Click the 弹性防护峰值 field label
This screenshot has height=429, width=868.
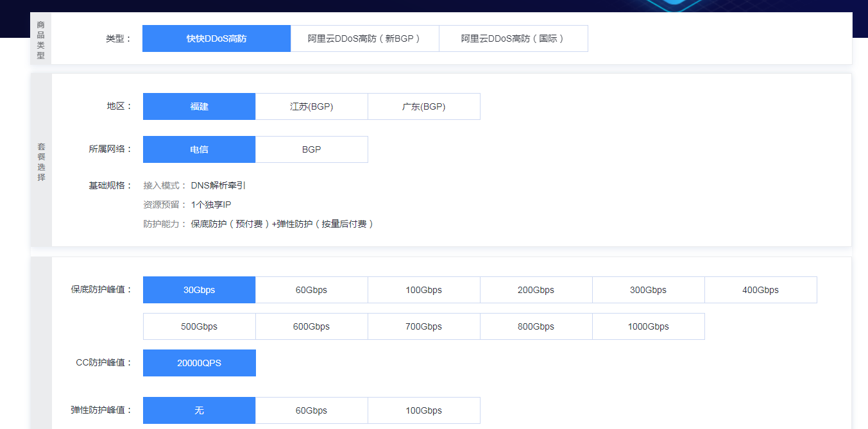(101, 410)
